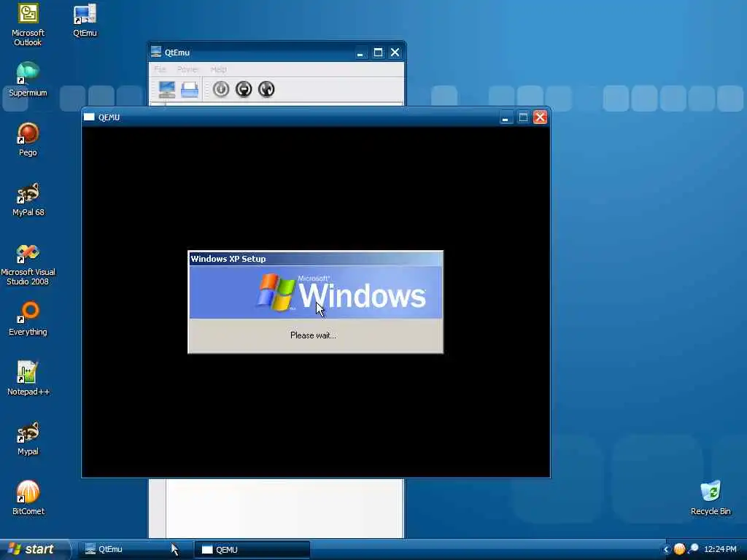Image resolution: width=747 pixels, height=560 pixels.
Task: Click the QtEmu window title bar icon
Action: coord(156,52)
